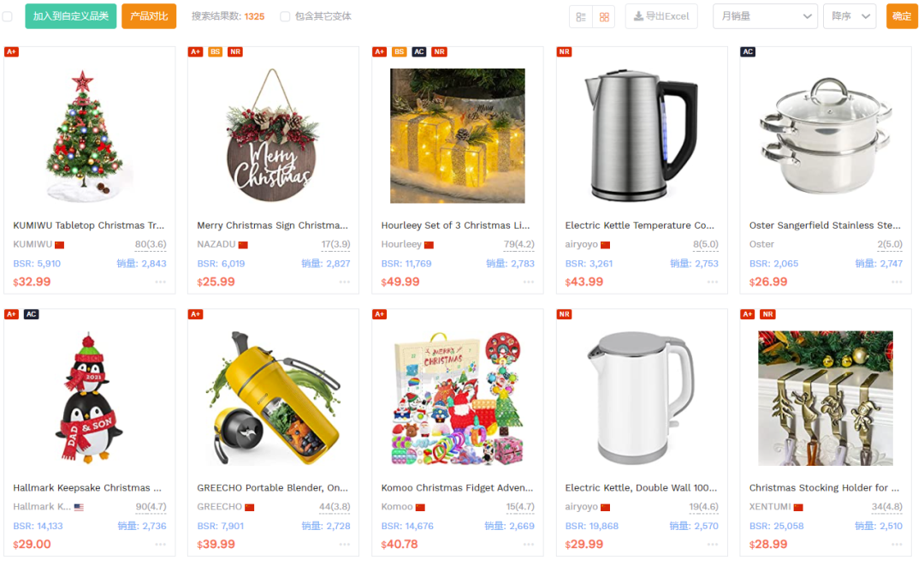
Task: Enable the 包含其它变体 checkbox
Action: 285,16
